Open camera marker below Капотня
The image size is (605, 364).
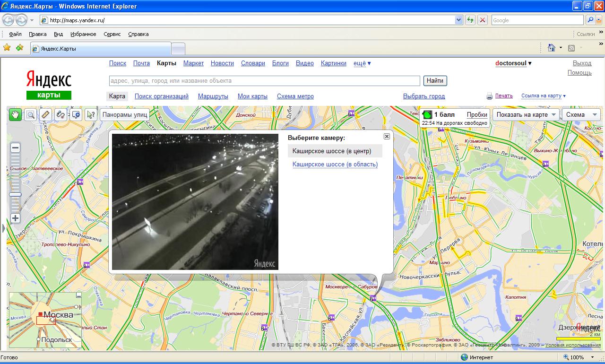(x=519, y=318)
